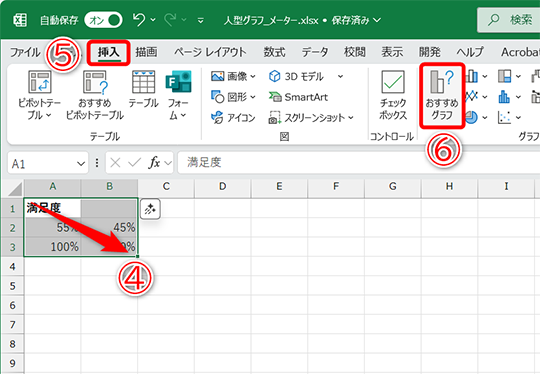Open the 数式 tab
Viewport: 540px width, 374px height.
coord(274,52)
